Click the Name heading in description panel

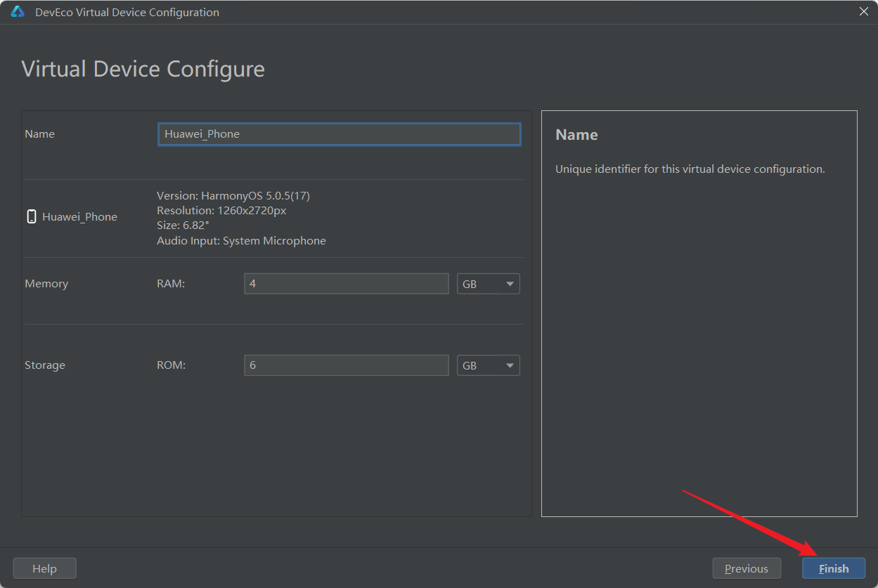coord(576,135)
